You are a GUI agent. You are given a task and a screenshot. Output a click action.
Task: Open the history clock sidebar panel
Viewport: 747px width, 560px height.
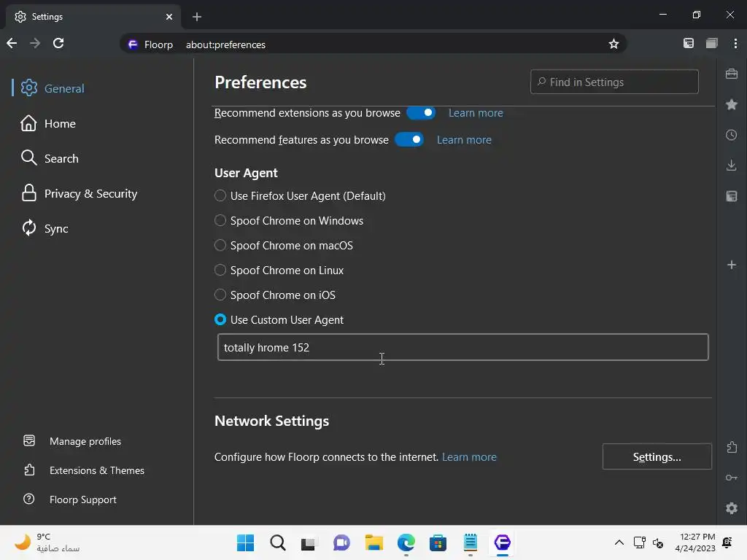pos(731,135)
